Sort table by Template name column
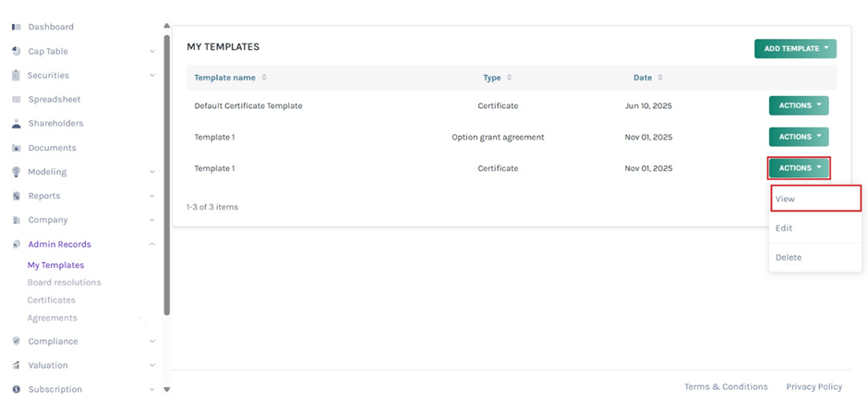This screenshot has width=868, height=401. (x=264, y=78)
